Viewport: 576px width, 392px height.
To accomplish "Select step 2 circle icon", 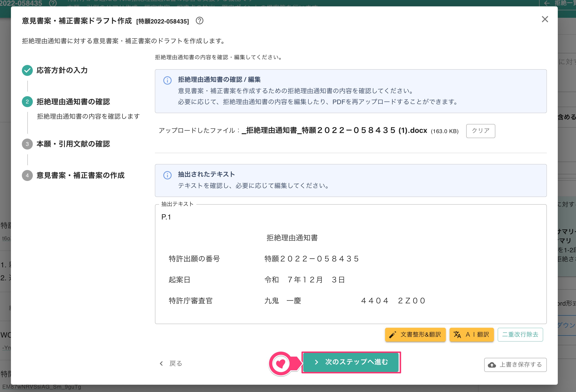I will pyautogui.click(x=27, y=102).
